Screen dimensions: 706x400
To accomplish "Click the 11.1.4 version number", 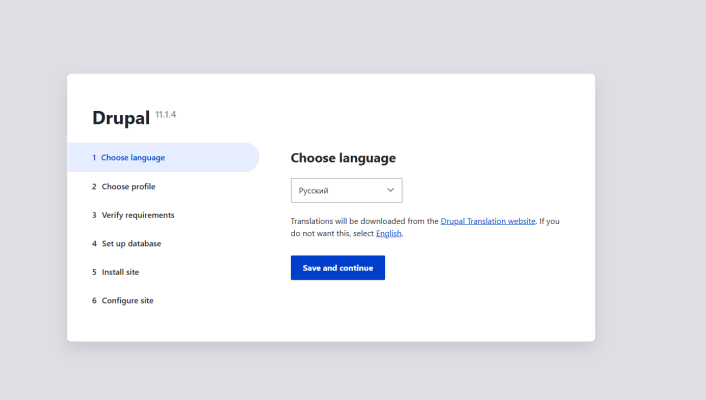I will point(166,115).
